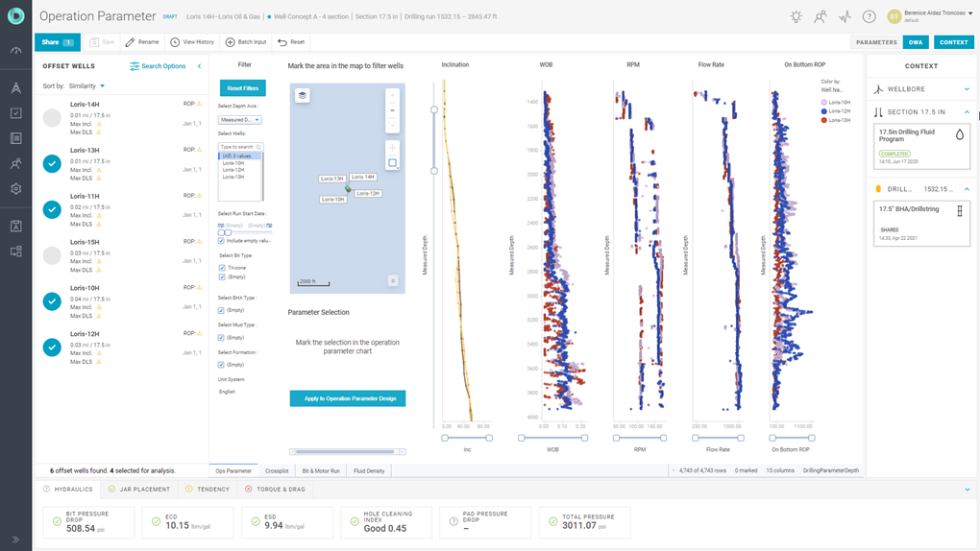Click the BHA drillstring icon in card
The height and width of the screenshot is (551, 980).
click(960, 211)
